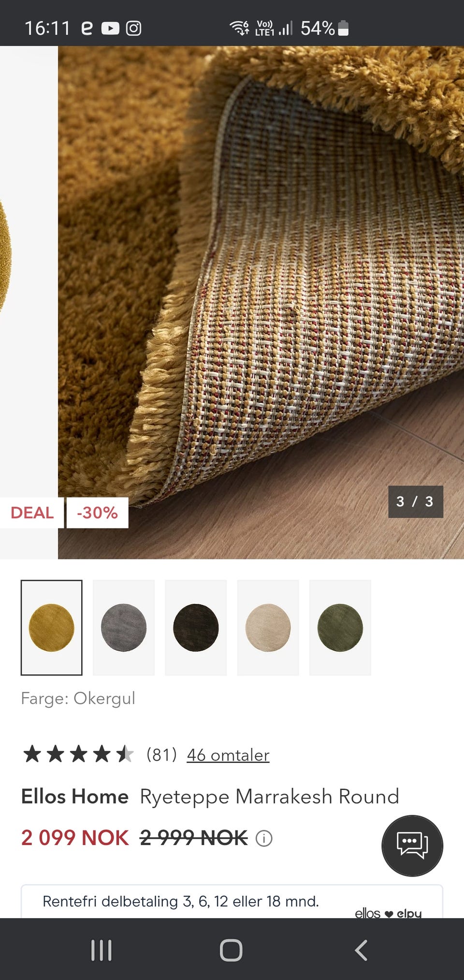Tap the five-star rating display
Viewport: 464px width, 980px height.
click(78, 754)
